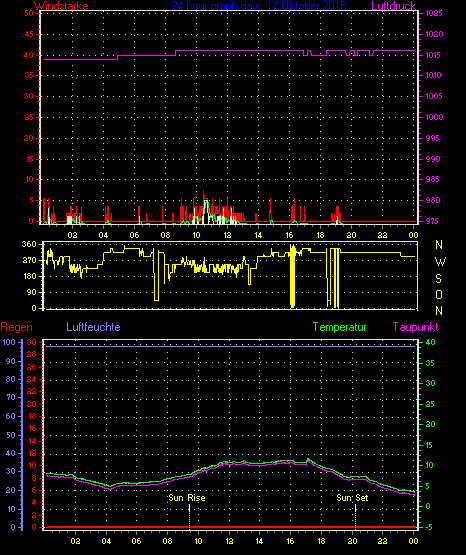This screenshot has height=555, width=466.
Task: Click the 100 value on humidity axis
Action: (x=9, y=342)
